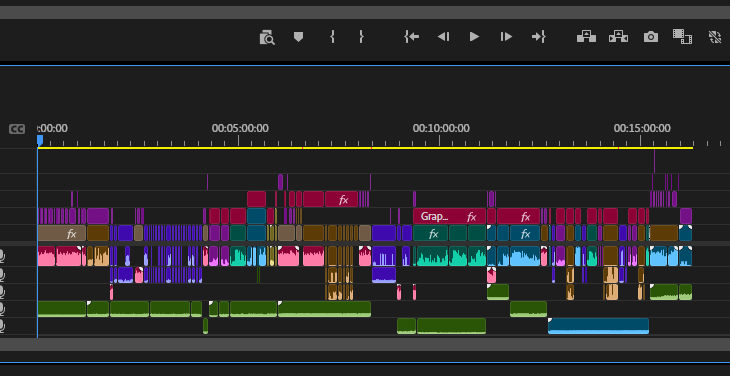Select the dark blue fx clip after 00:10:00:00
This screenshot has width=730, height=376.
click(x=525, y=233)
